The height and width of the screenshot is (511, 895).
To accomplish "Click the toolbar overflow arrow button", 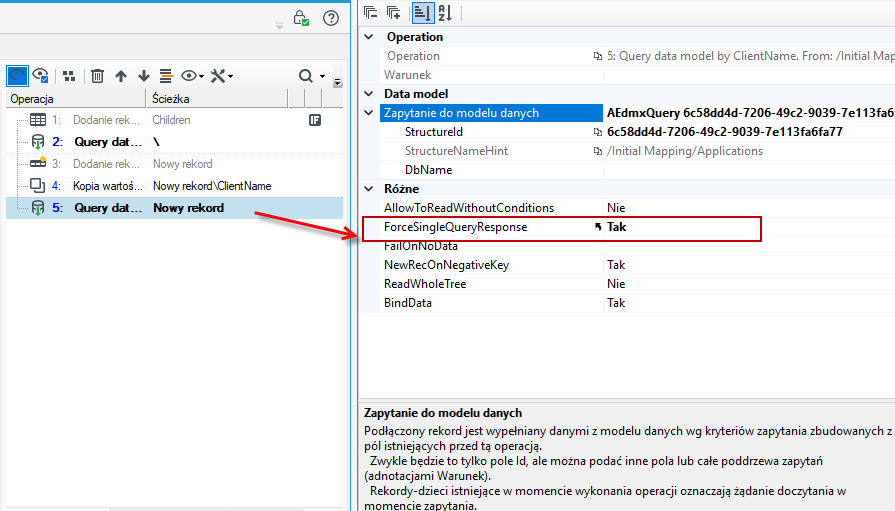I will [337, 82].
